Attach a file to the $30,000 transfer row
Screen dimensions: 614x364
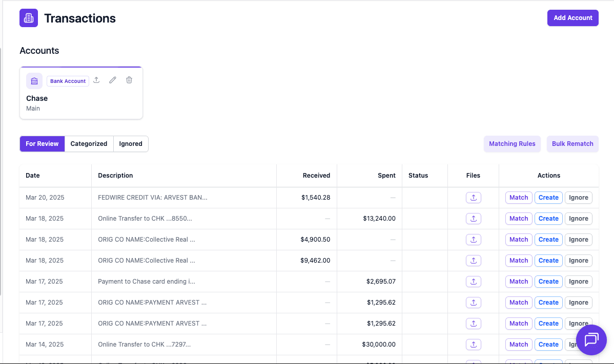[473, 344]
